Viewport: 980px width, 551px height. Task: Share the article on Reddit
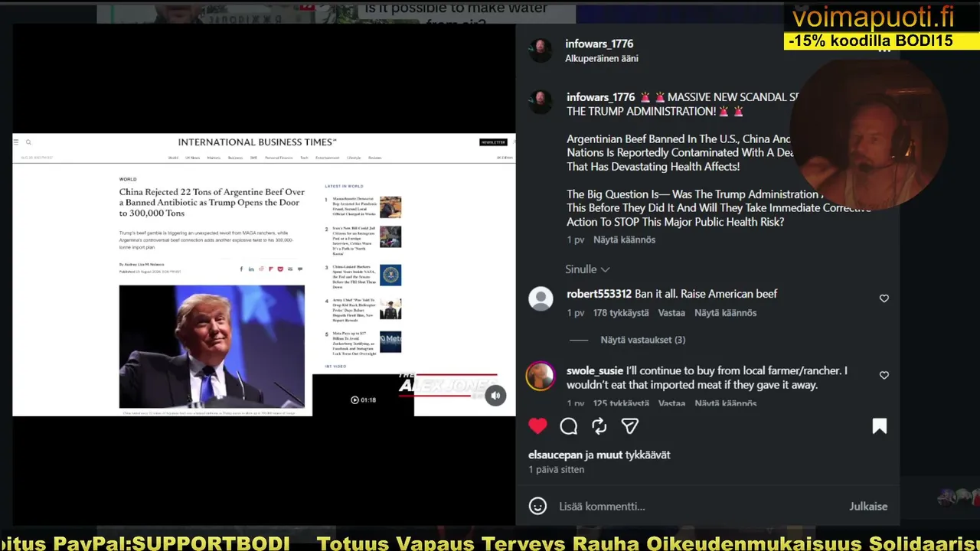coord(261,269)
